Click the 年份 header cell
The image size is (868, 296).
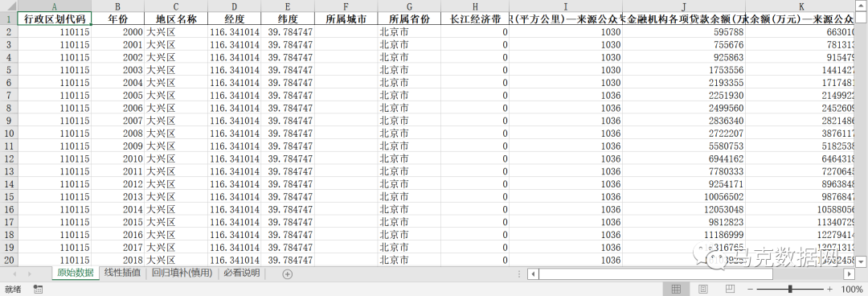tap(118, 18)
